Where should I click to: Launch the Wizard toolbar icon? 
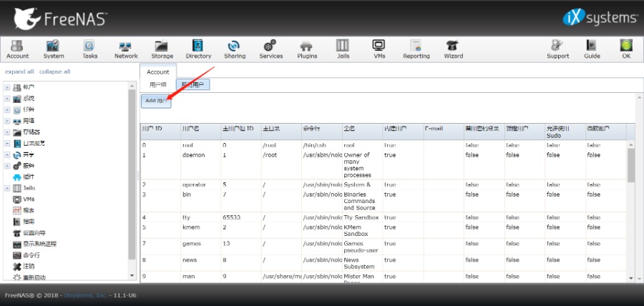click(453, 49)
